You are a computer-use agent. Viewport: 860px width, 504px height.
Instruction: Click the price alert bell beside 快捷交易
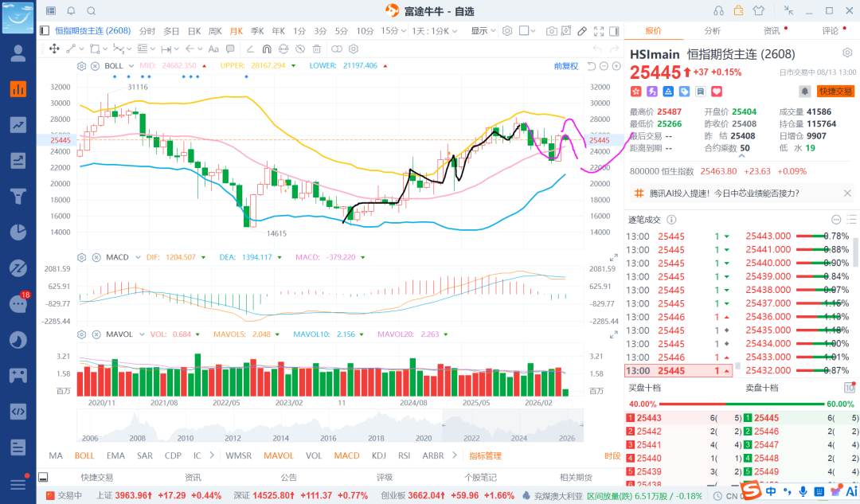[804, 92]
